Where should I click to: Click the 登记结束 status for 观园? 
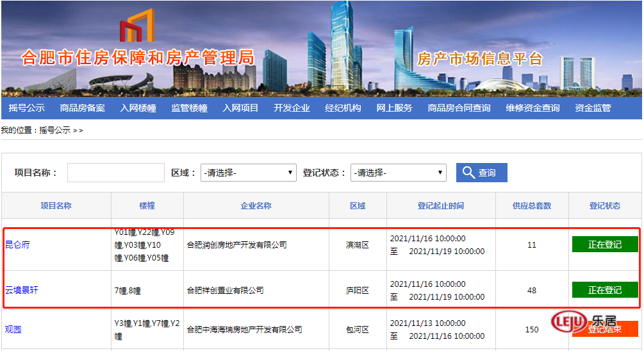click(x=605, y=329)
